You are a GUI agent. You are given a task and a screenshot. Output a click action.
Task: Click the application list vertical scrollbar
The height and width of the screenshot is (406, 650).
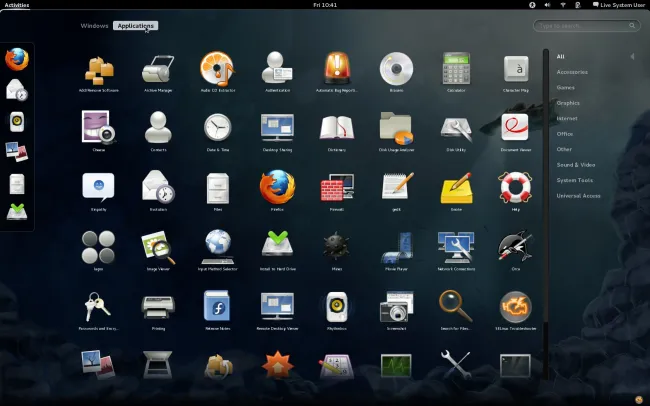[546, 214]
